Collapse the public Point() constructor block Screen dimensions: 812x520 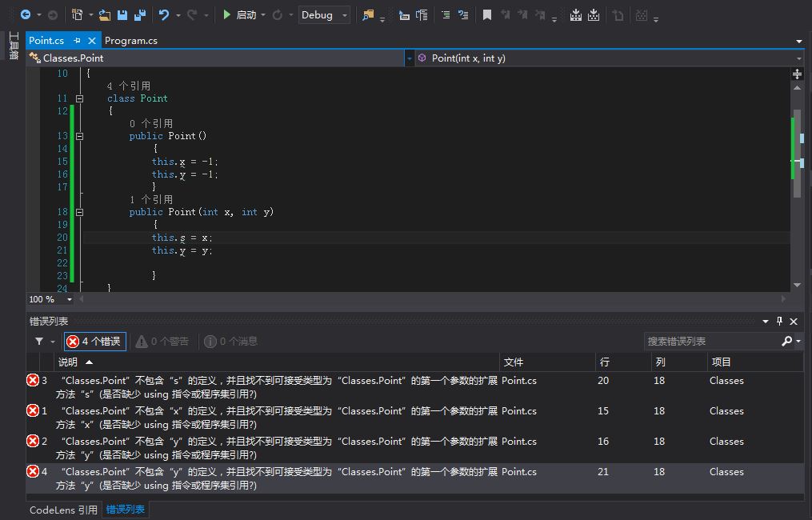click(x=79, y=136)
